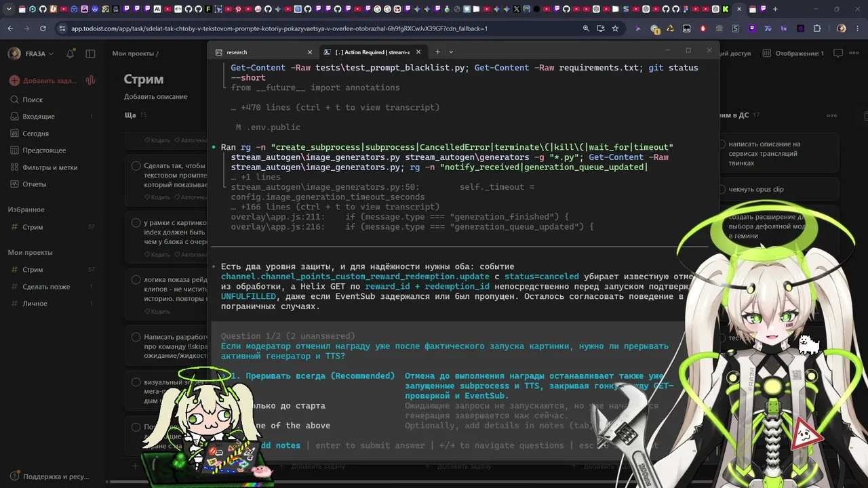The height and width of the screenshot is (488, 868).
Task: Open a new terminal tab with the plus button
Action: click(x=437, y=52)
